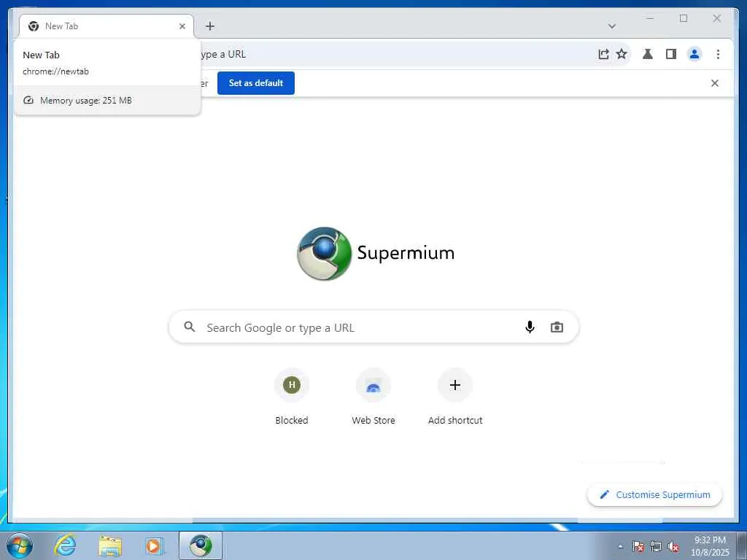
Task: Click Customise Supermium button
Action: (654, 495)
